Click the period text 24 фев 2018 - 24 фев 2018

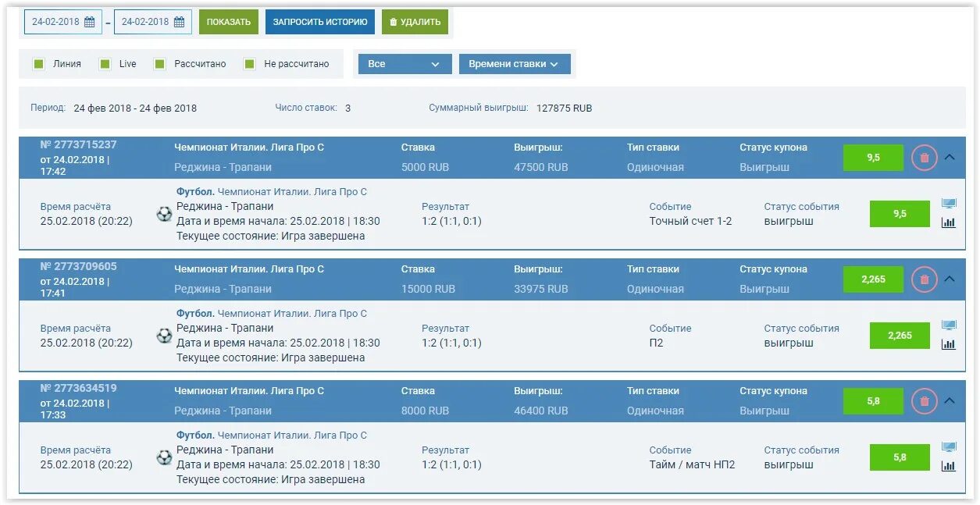(135, 108)
